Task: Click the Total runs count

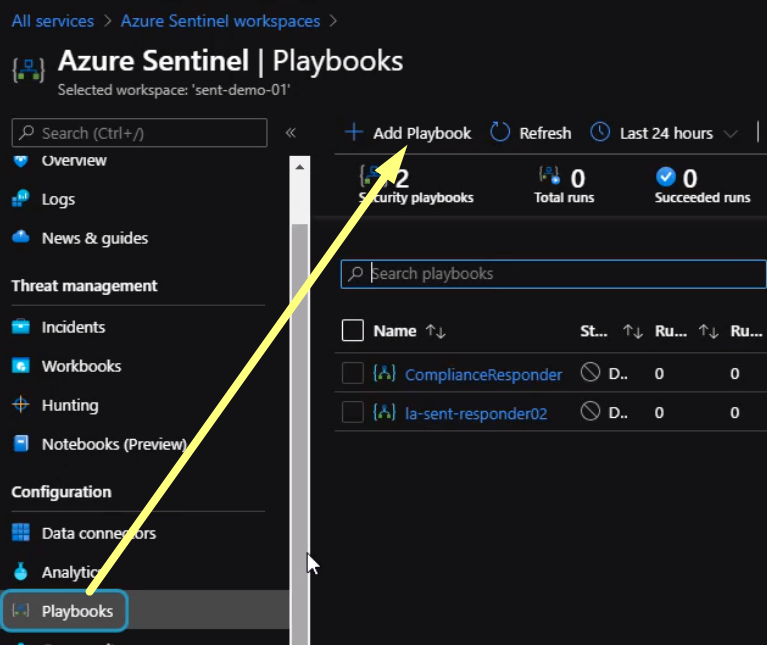Action: [x=578, y=178]
